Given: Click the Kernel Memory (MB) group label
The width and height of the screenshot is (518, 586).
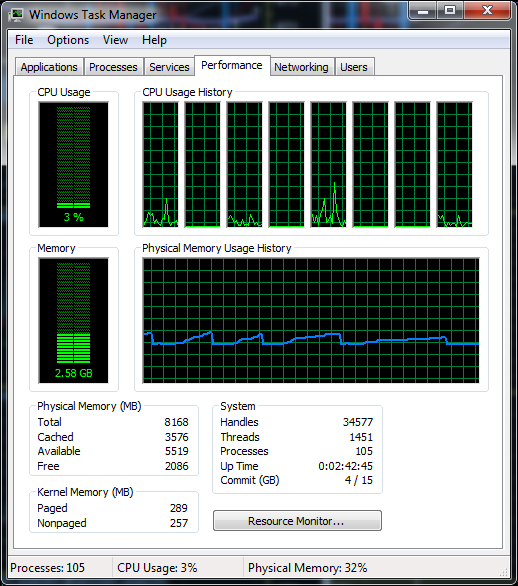Looking at the screenshot, I should (85, 492).
